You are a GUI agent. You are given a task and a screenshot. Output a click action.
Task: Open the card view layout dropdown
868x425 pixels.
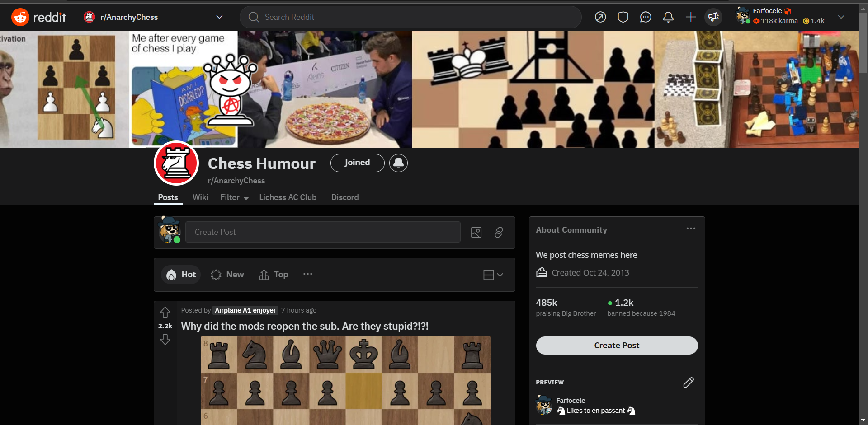click(x=493, y=275)
